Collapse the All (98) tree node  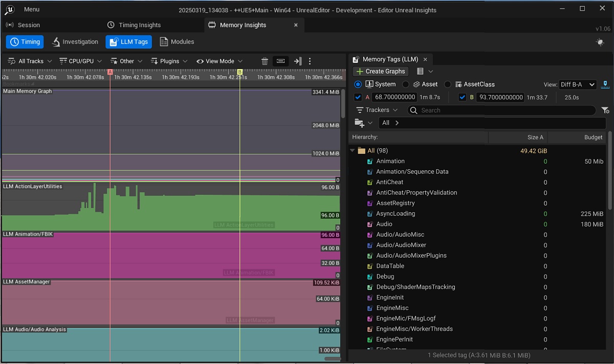click(353, 151)
